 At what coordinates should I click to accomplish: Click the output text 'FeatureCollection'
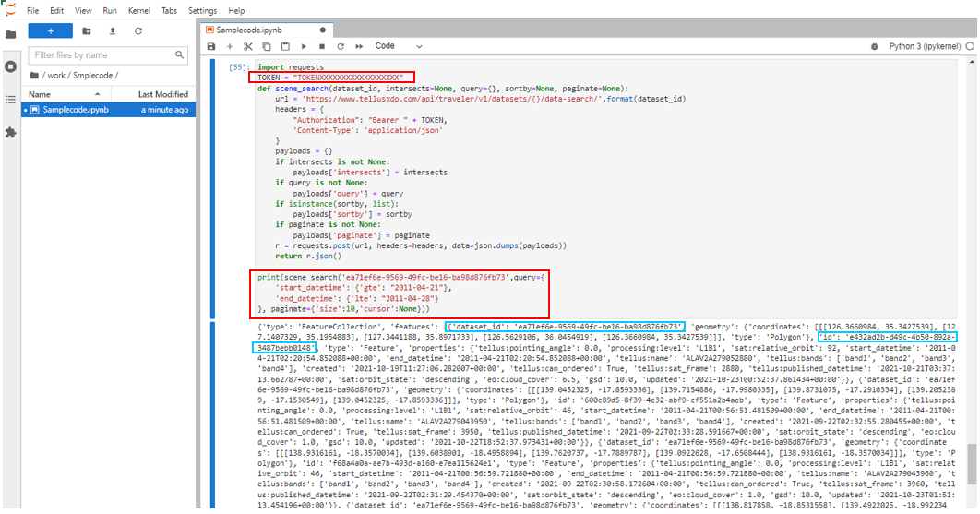[340, 327]
